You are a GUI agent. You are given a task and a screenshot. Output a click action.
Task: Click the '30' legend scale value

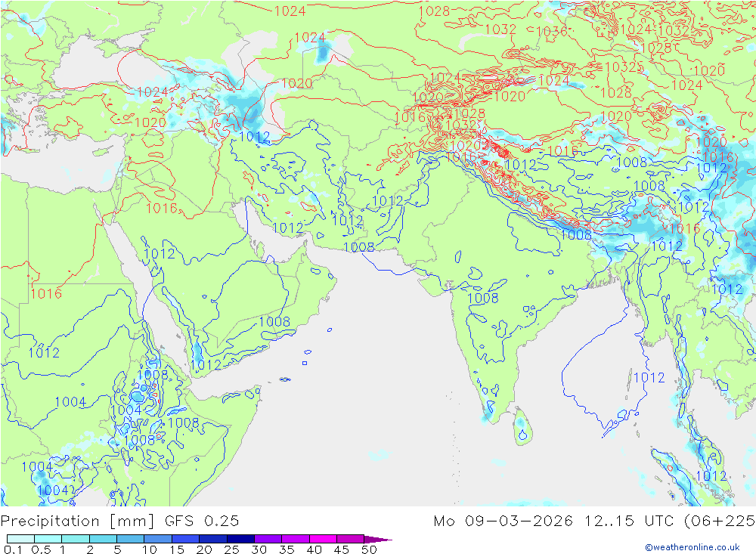coord(259,549)
